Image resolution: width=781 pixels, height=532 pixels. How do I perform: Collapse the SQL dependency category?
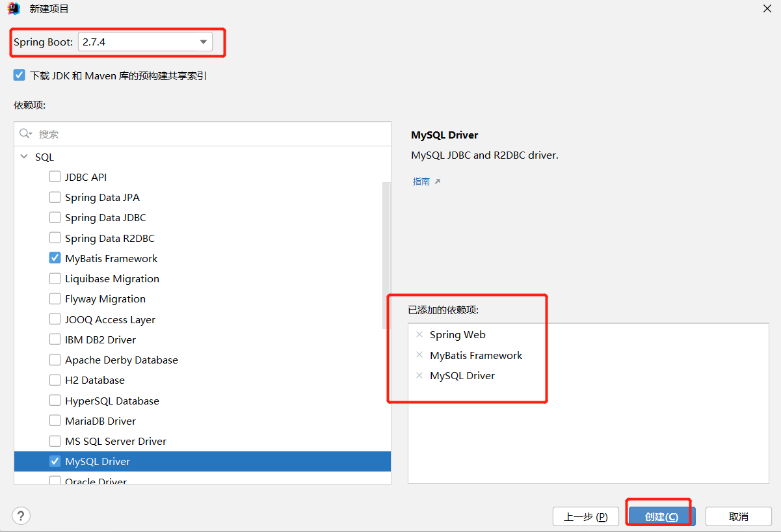click(25, 157)
